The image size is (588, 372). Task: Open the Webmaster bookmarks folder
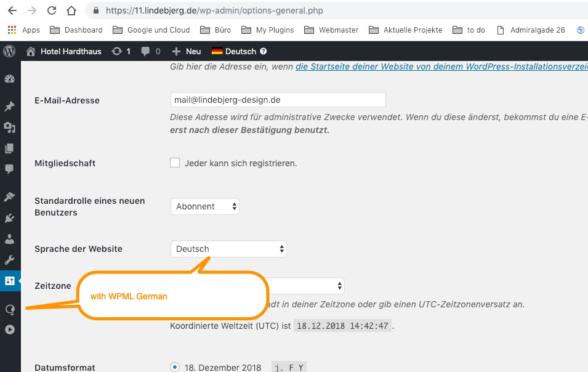click(331, 30)
